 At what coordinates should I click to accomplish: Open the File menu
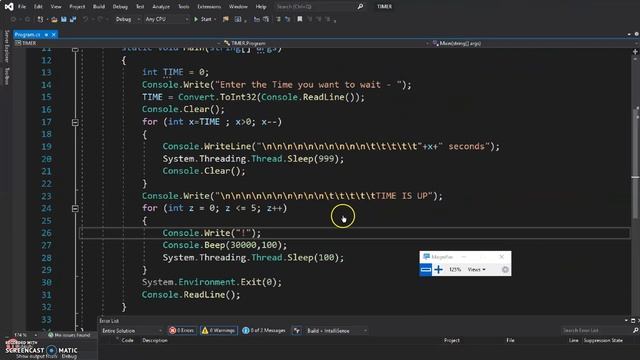pyautogui.click(x=22, y=7)
